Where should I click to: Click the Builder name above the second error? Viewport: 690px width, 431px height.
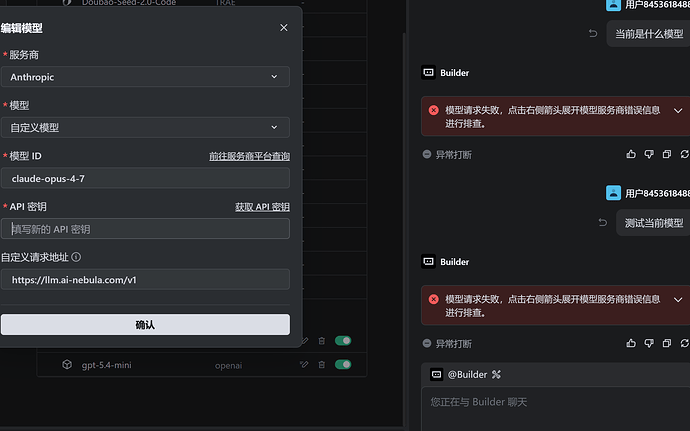point(455,262)
